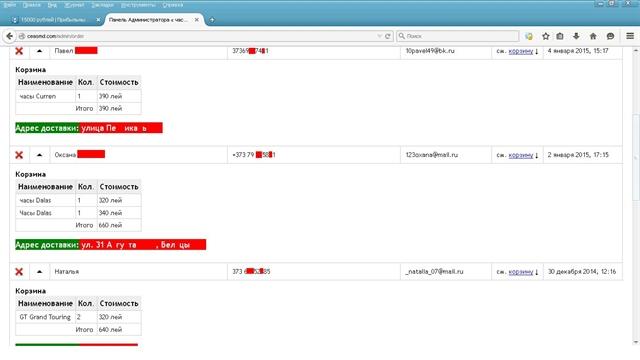Switch to the first browser tab
Image resolution: width=640 pixels, height=360 pixels.
(x=53, y=20)
